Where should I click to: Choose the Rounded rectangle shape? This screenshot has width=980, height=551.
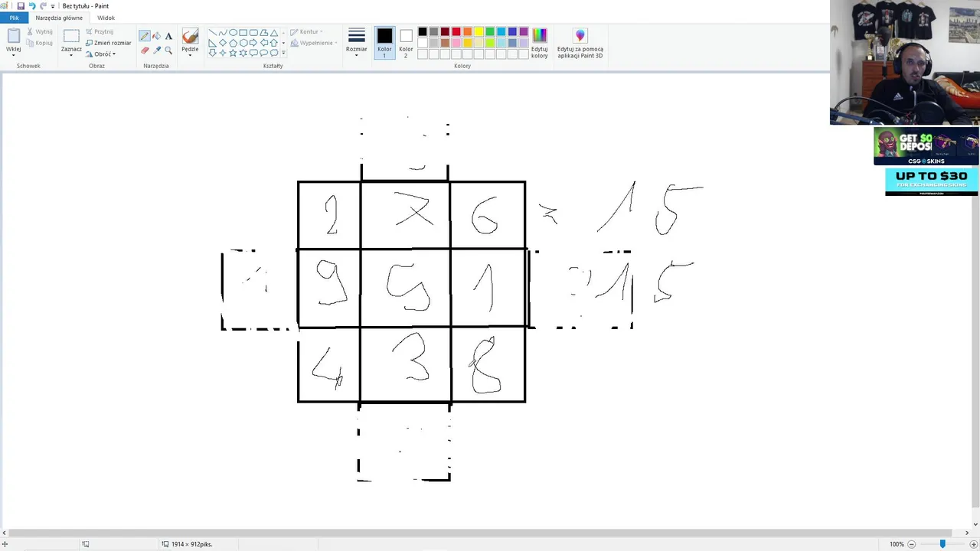253,33
